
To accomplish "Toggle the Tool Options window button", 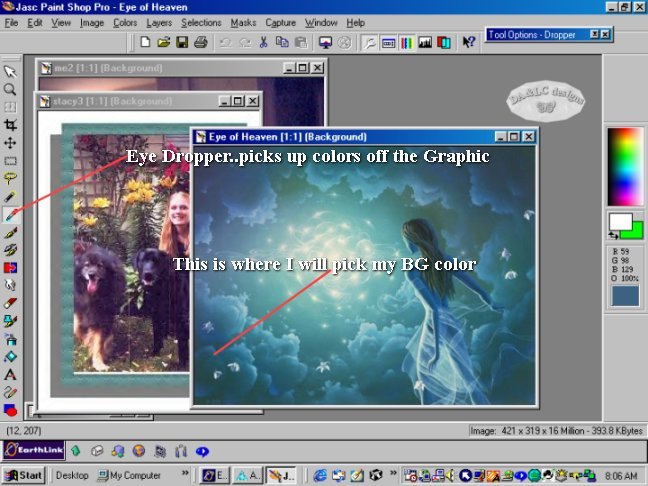I will (x=388, y=42).
